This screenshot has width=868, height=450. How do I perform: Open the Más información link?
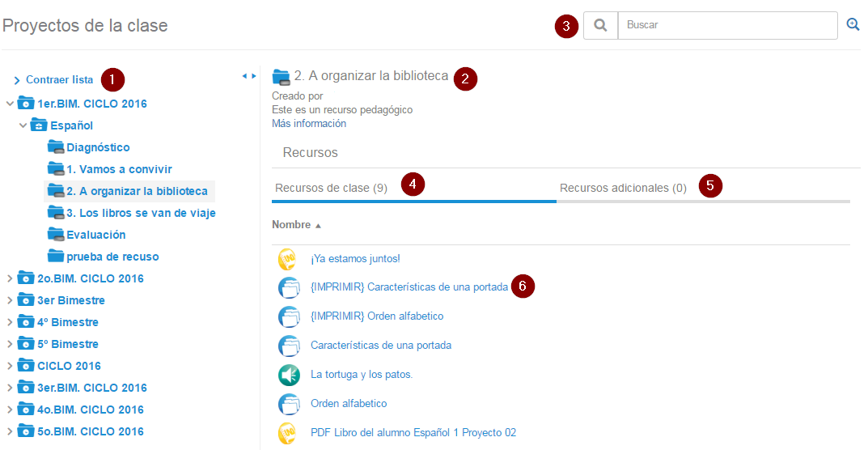pos(309,124)
